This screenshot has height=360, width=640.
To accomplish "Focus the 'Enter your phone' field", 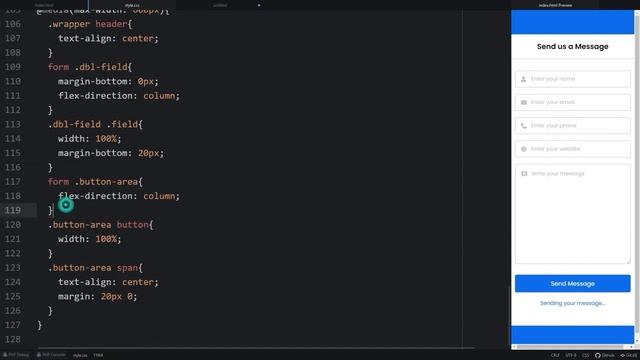I will tap(572, 125).
